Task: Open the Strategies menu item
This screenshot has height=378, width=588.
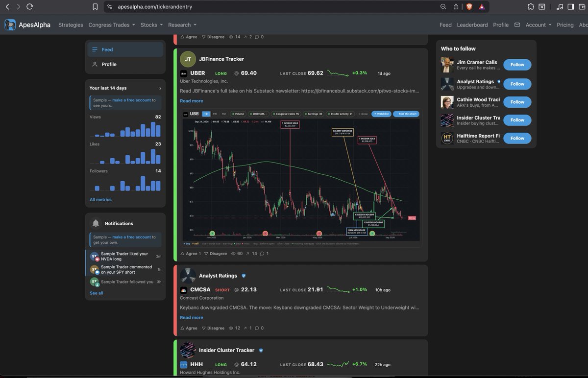Action: 71,25
